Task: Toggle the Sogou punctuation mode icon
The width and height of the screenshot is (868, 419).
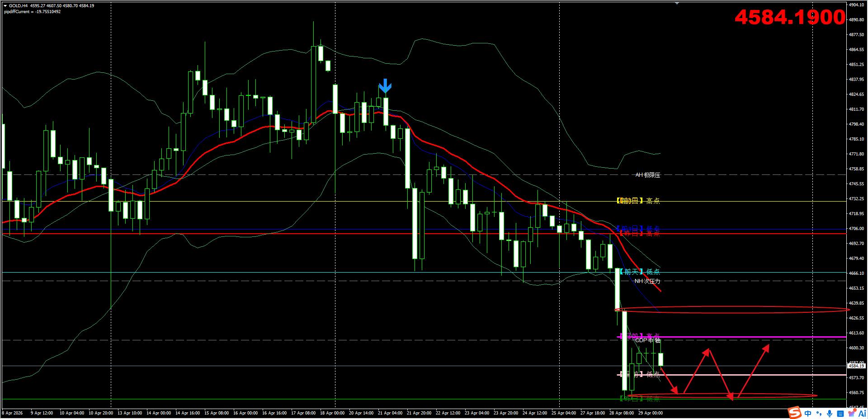Action: click(819, 414)
